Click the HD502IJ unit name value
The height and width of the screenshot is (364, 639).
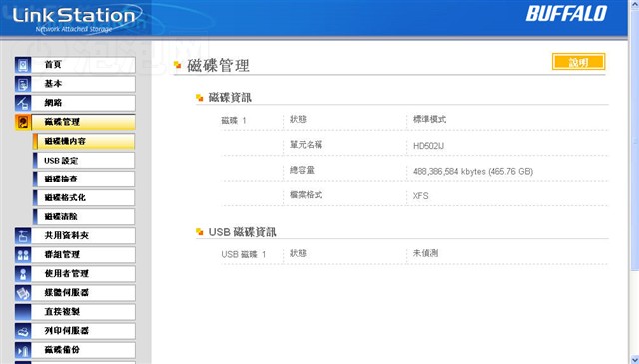[x=428, y=146]
